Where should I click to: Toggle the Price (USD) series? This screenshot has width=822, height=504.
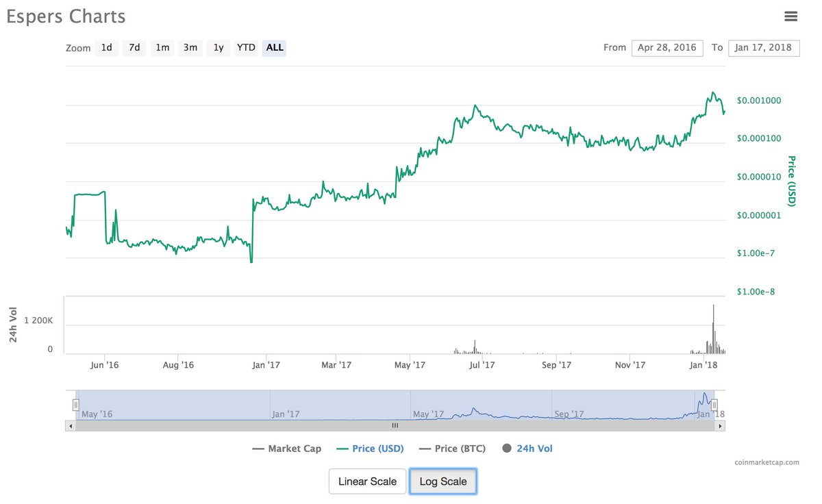pyautogui.click(x=371, y=449)
